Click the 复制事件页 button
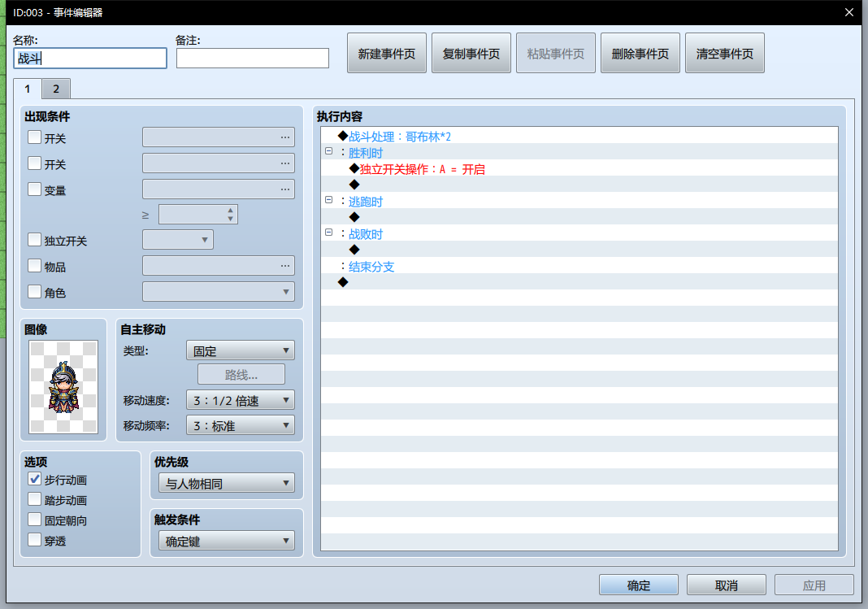Image resolution: width=868 pixels, height=609 pixels. tap(471, 53)
